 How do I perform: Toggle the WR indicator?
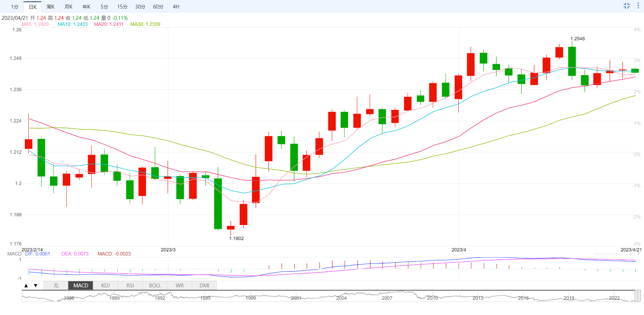click(180, 286)
